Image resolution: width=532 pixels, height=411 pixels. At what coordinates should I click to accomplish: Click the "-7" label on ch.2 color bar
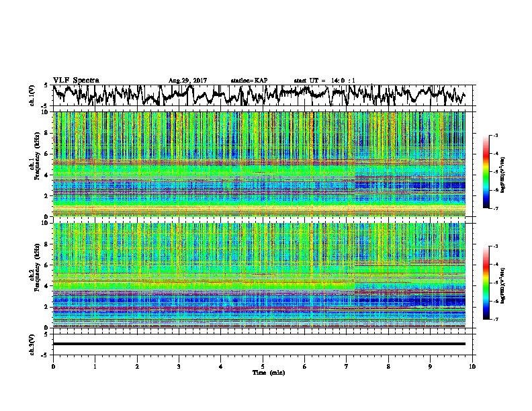click(x=495, y=320)
